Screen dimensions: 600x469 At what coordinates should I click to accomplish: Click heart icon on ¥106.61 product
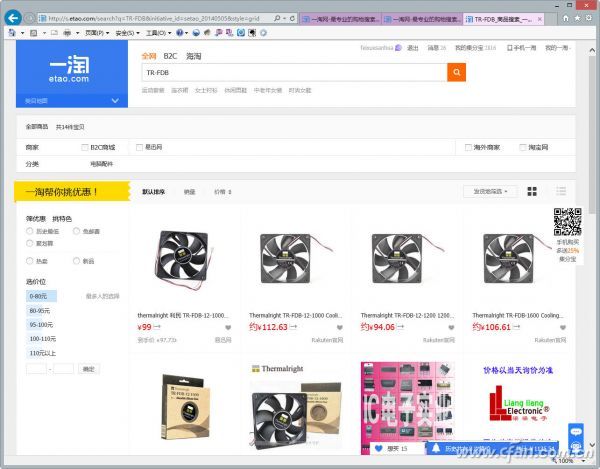tap(563, 327)
